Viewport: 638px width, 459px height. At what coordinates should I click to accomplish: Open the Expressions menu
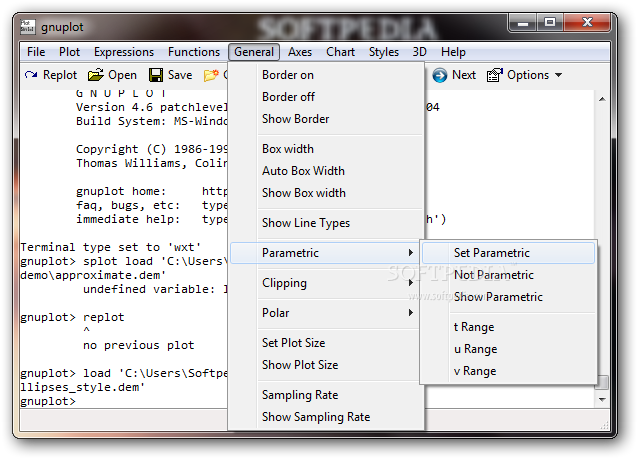tap(124, 52)
